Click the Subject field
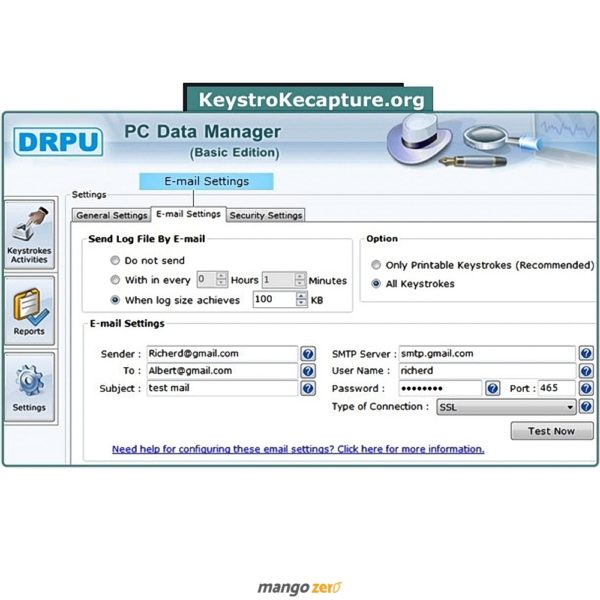This screenshot has height=600, width=600. pyautogui.click(x=222, y=388)
